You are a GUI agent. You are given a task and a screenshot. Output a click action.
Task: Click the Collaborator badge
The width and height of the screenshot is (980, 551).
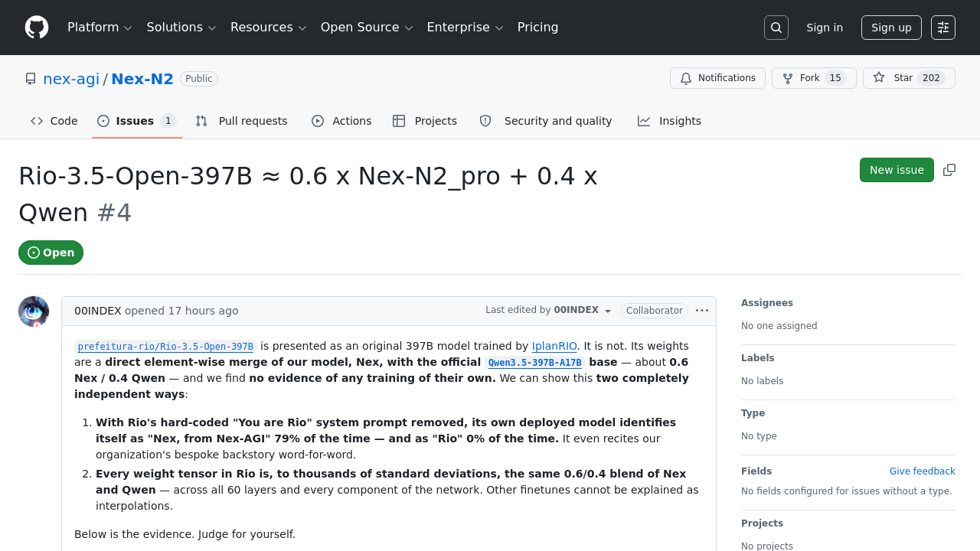(655, 311)
